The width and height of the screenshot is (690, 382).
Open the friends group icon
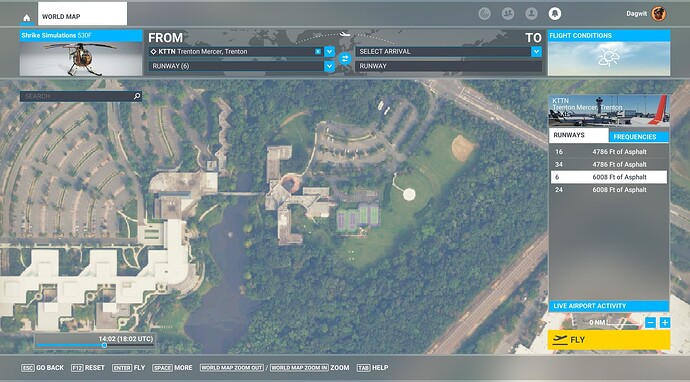508,14
